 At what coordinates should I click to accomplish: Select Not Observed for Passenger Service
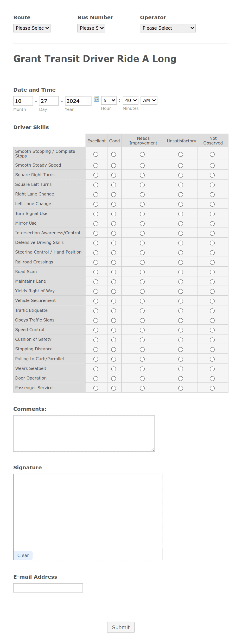coord(212,388)
